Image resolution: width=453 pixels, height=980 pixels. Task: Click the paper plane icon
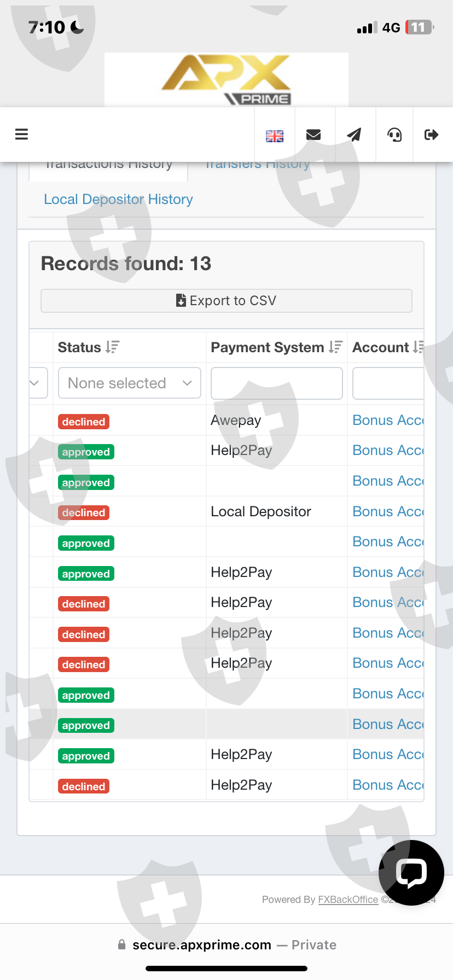pyautogui.click(x=355, y=135)
